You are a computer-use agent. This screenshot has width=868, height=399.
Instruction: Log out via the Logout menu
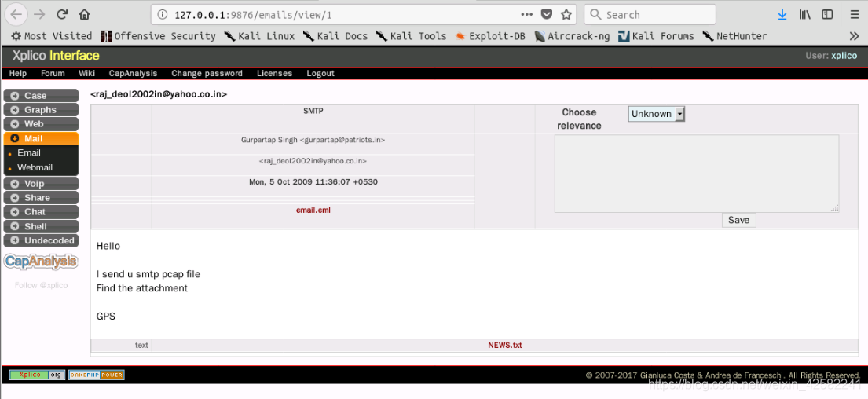tap(320, 73)
